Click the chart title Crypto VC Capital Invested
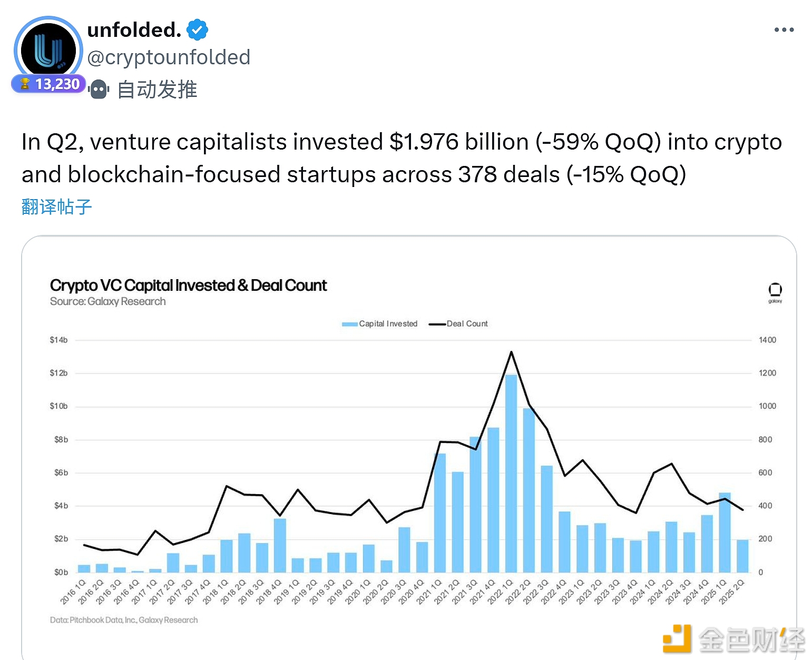The width and height of the screenshot is (812, 660). click(x=188, y=285)
